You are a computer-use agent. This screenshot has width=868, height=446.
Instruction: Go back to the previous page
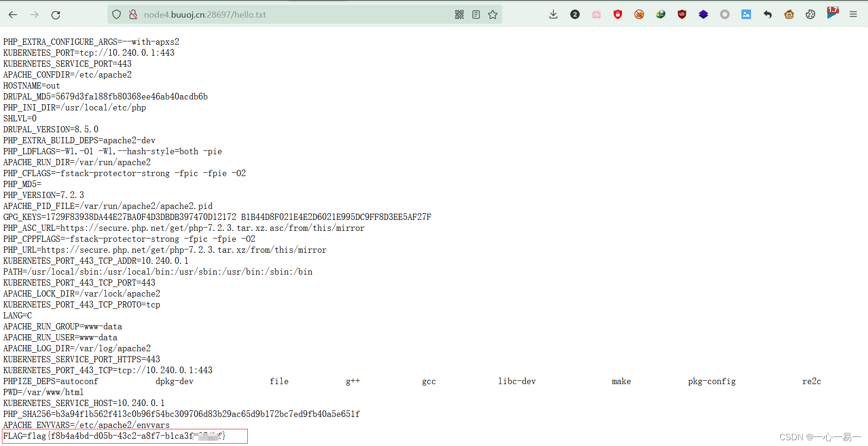coord(13,15)
